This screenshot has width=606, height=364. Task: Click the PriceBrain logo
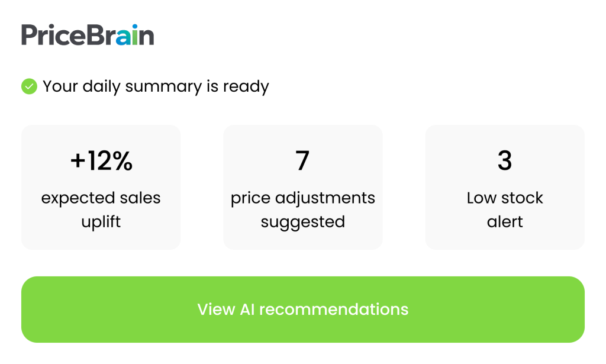(x=88, y=35)
